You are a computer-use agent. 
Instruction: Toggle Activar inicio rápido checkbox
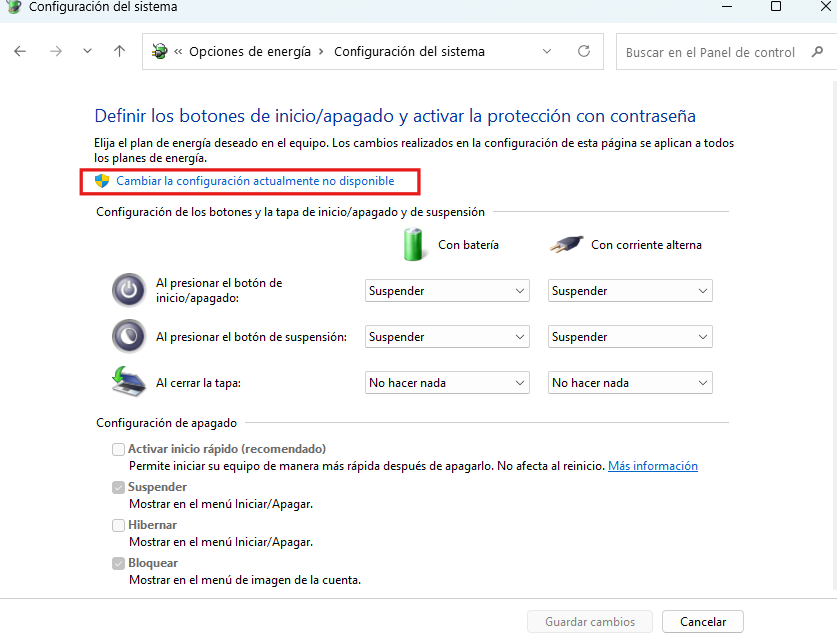coord(119,449)
